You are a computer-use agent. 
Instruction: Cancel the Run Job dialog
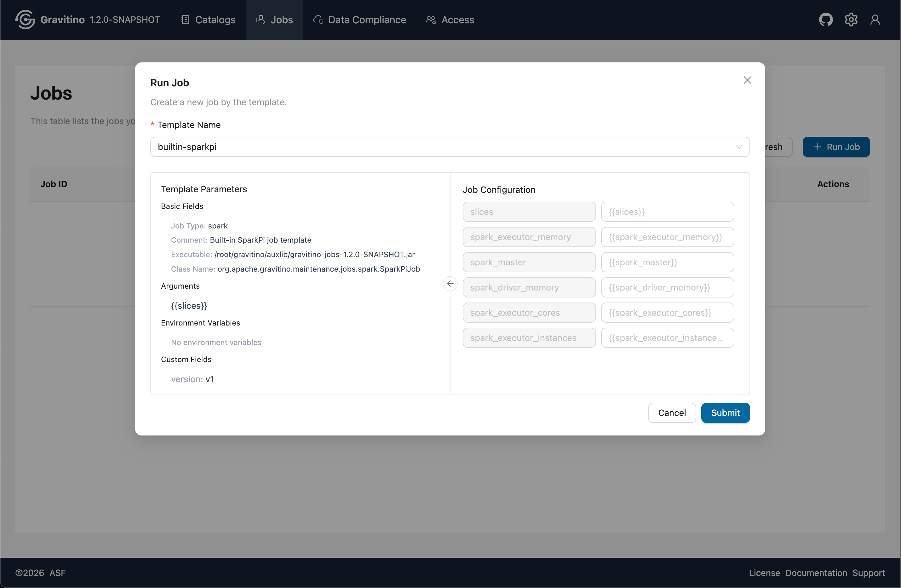pos(671,413)
